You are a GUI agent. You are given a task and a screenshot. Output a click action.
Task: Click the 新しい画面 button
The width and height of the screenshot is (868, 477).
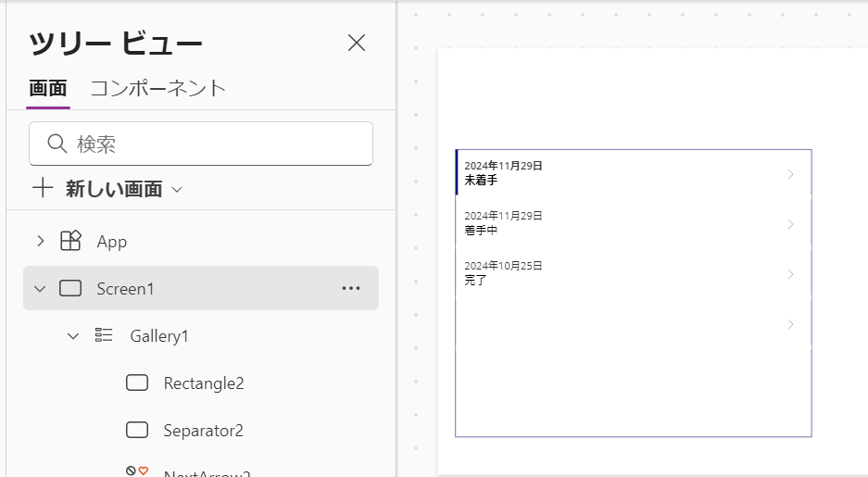point(107,189)
